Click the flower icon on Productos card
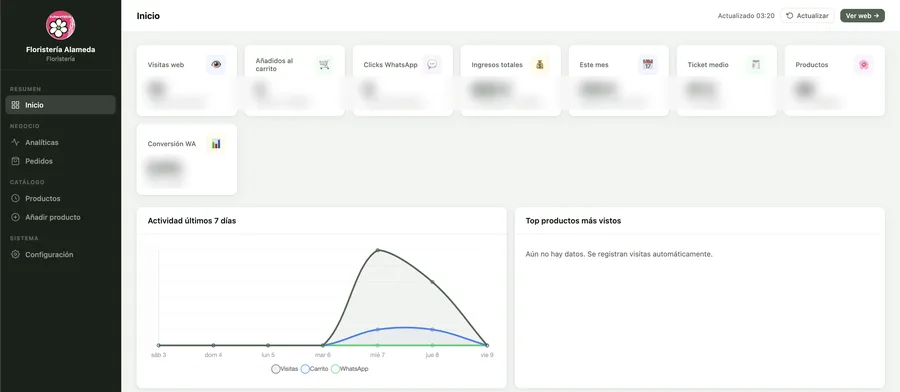The height and width of the screenshot is (392, 900). [x=864, y=65]
